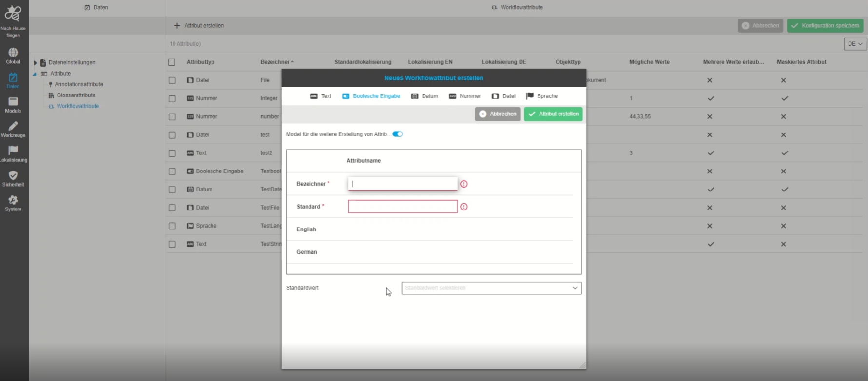Click the info icon next to Standard field

[464, 207]
